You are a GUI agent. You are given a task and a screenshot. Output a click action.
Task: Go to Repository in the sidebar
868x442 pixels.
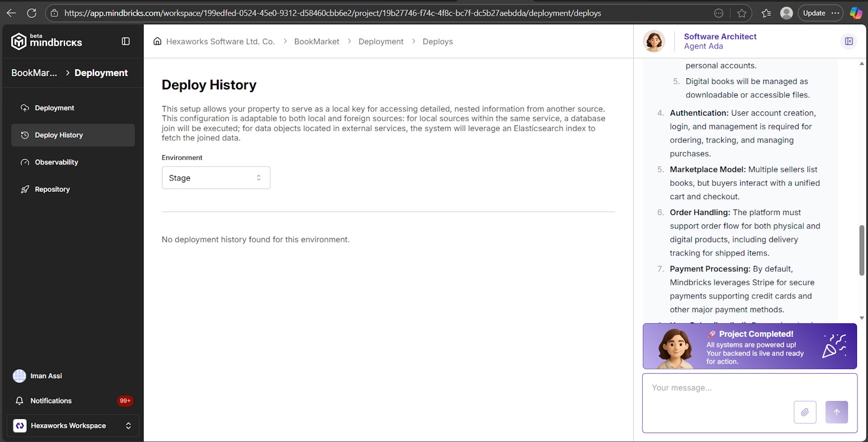point(52,189)
